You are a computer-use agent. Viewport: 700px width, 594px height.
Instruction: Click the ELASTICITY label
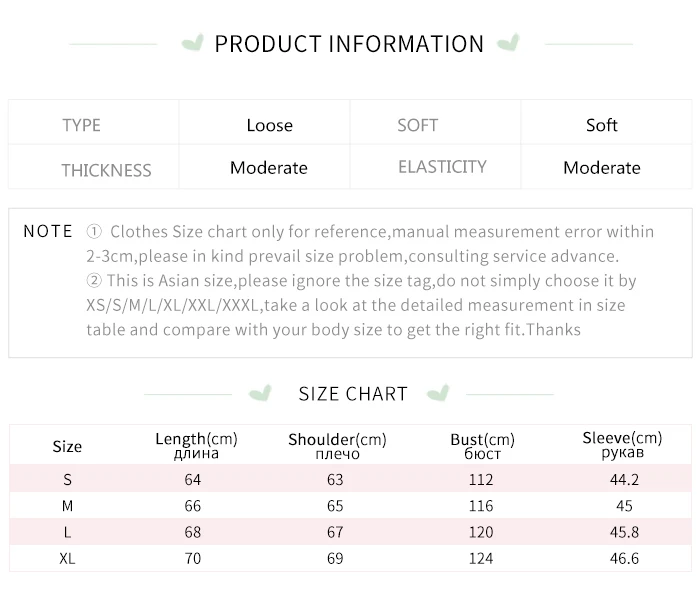[x=442, y=167]
